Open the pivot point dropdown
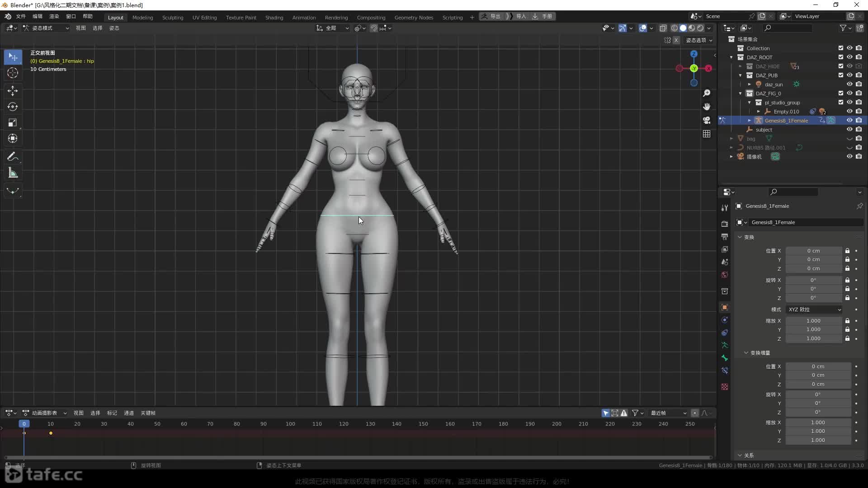This screenshot has height=488, width=868. click(x=360, y=28)
